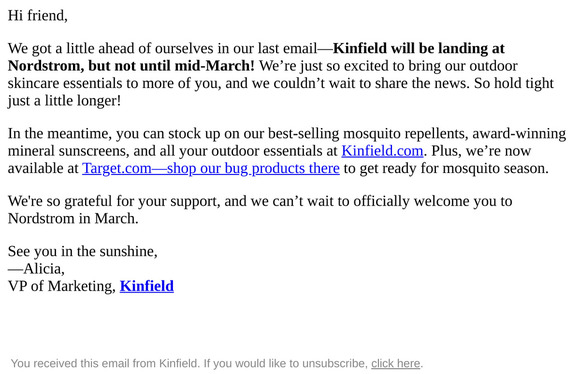Click the "click here" unsubscribe link
The width and height of the screenshot is (580, 374).
click(395, 363)
